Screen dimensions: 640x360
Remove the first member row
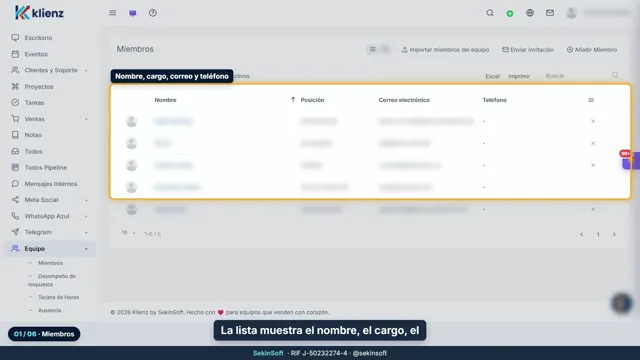[593, 121]
